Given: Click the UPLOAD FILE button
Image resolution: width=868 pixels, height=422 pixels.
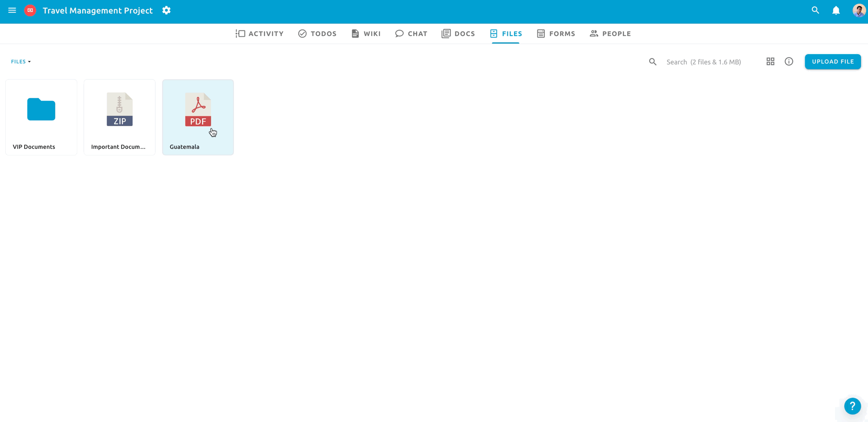Looking at the screenshot, I should [x=832, y=62].
